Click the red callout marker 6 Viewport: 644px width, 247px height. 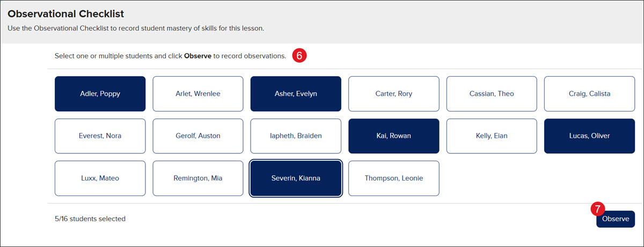[x=299, y=56]
